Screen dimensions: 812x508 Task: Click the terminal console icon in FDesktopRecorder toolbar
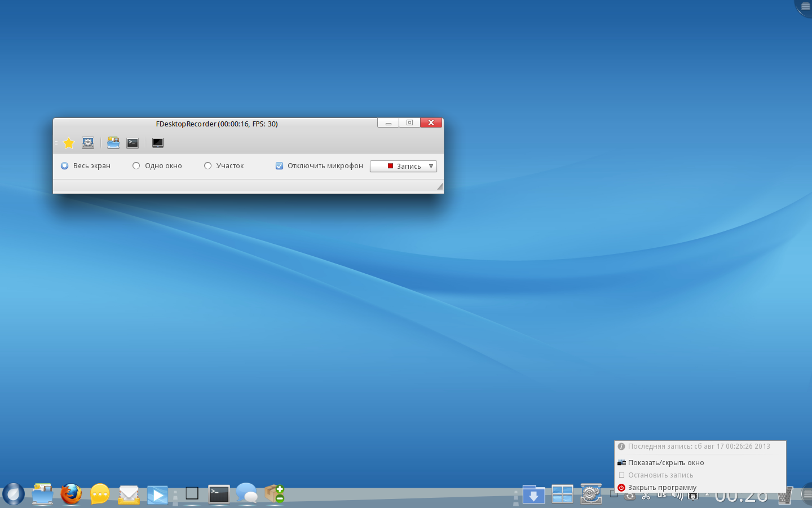pyautogui.click(x=133, y=143)
